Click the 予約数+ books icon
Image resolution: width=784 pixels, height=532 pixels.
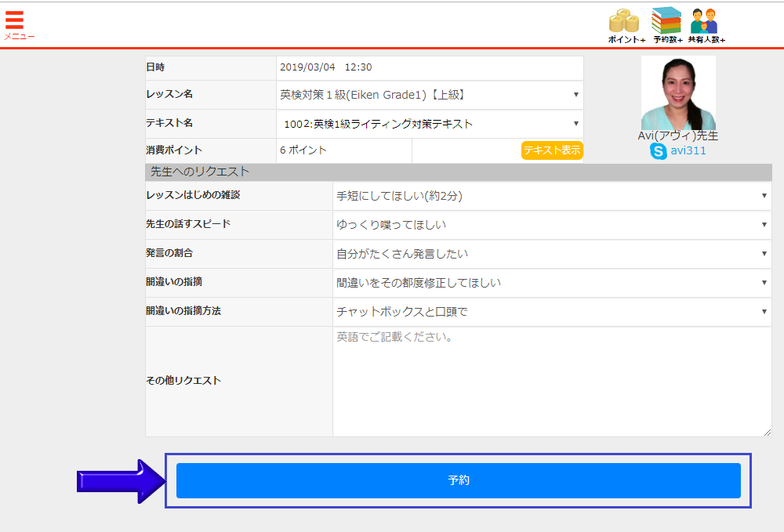(666, 22)
